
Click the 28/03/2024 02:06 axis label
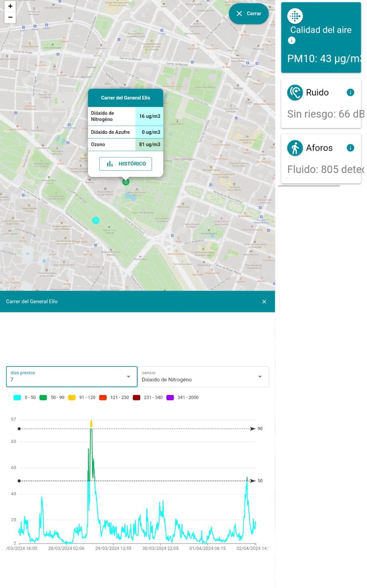point(66,548)
